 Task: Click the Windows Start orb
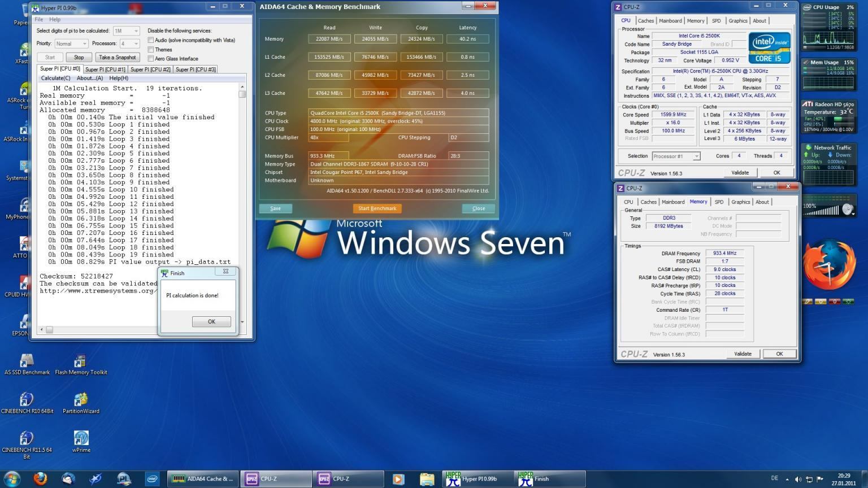click(x=12, y=479)
